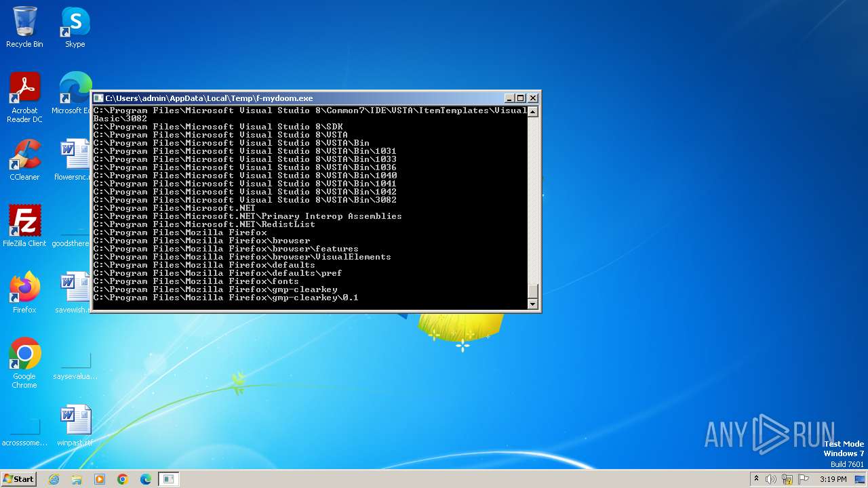The height and width of the screenshot is (488, 868).
Task: Open Firefox desktop shortcut
Action: pos(24,293)
